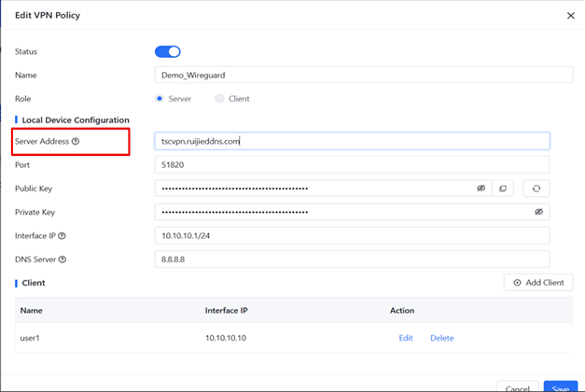The height and width of the screenshot is (392, 585).
Task: Toggle the Status switch off
Action: [167, 51]
